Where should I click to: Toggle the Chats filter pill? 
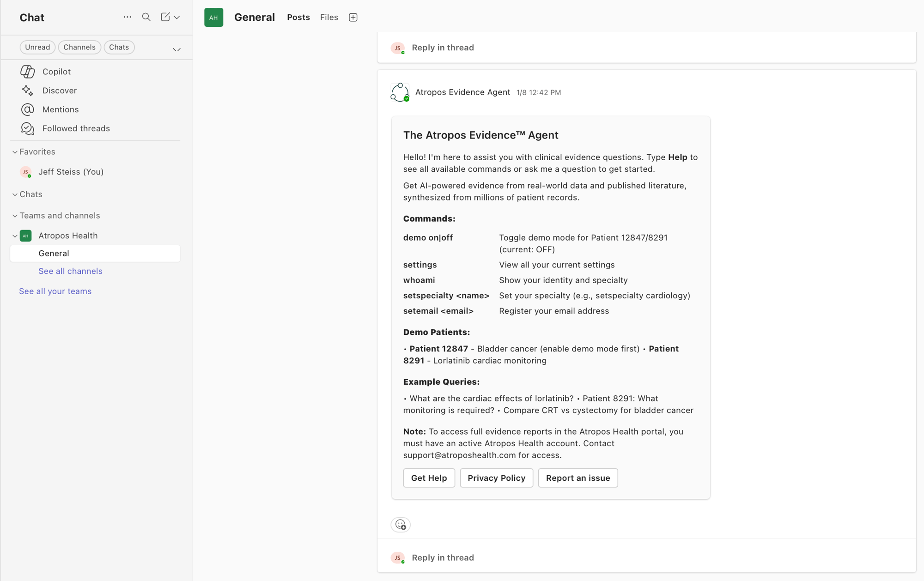click(x=119, y=47)
